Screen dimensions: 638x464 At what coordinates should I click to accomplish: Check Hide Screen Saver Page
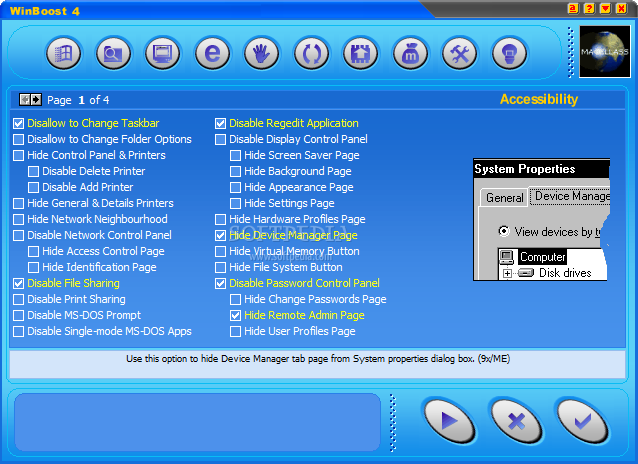(x=235, y=155)
